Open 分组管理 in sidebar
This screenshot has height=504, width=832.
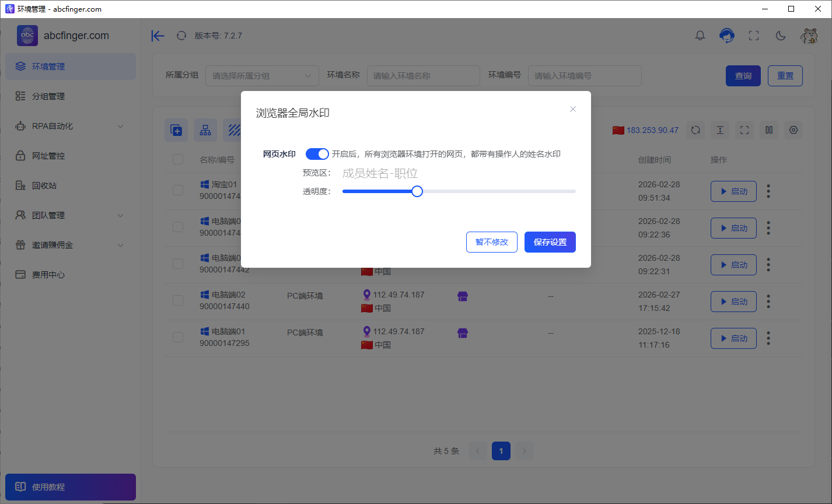[x=71, y=96]
